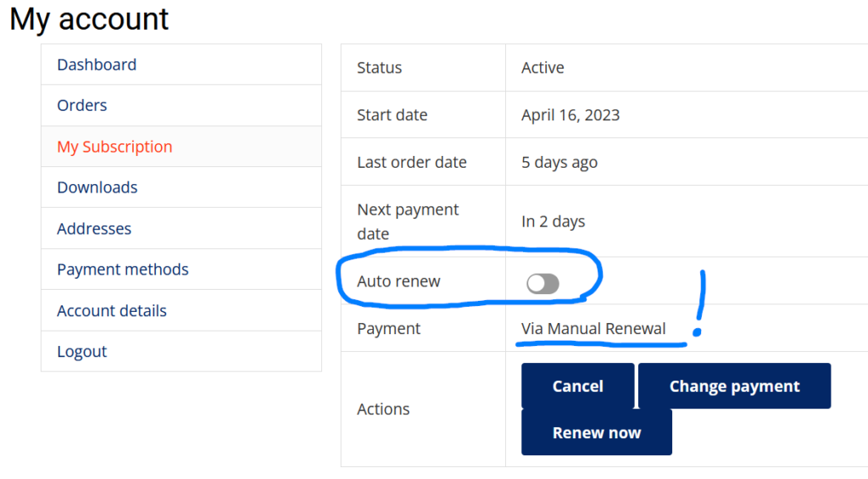
Task: Enable the Auto renew toggle switch
Action: [542, 284]
